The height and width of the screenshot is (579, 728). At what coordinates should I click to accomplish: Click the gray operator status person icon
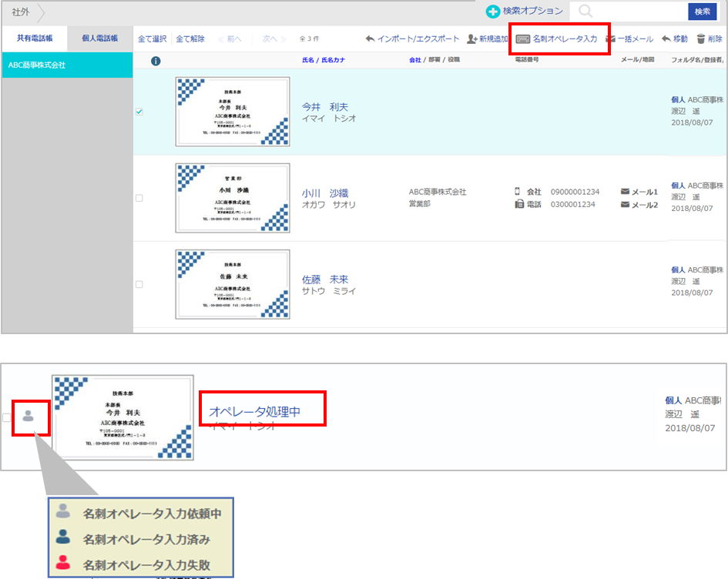[29, 416]
